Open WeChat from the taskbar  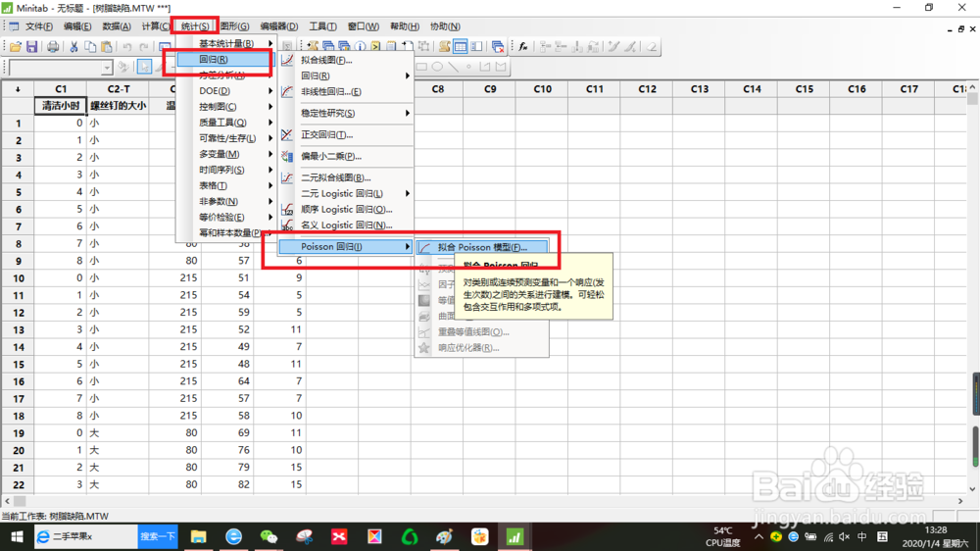pos(269,536)
